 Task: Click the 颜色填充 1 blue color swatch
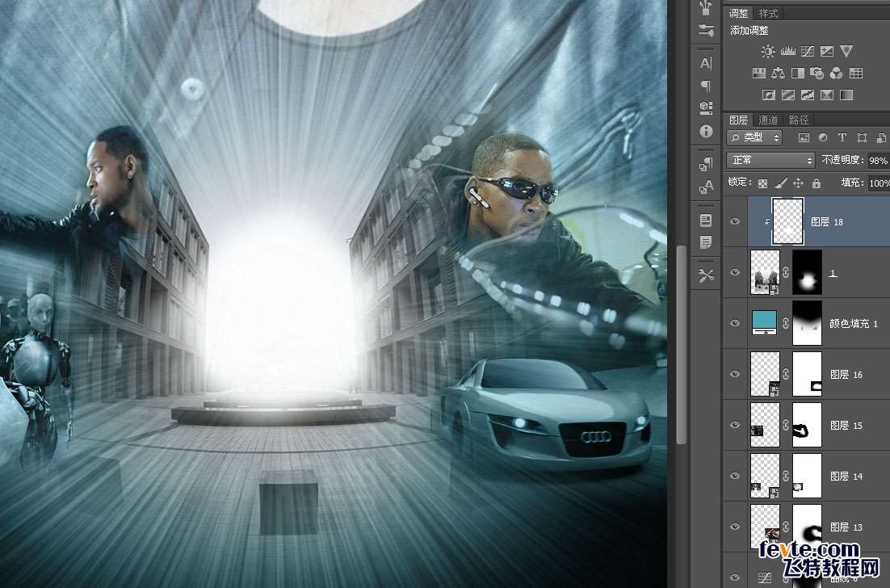[x=765, y=323]
